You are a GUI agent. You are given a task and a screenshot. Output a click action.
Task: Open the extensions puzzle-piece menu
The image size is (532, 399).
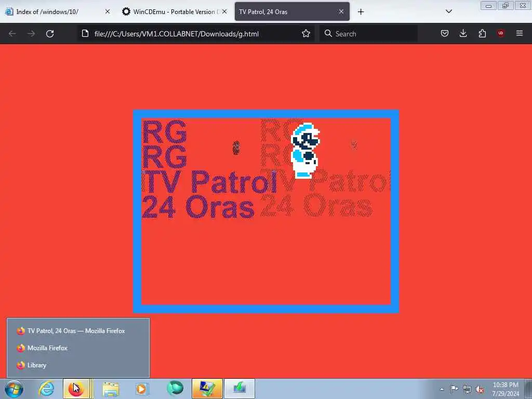[482, 34]
